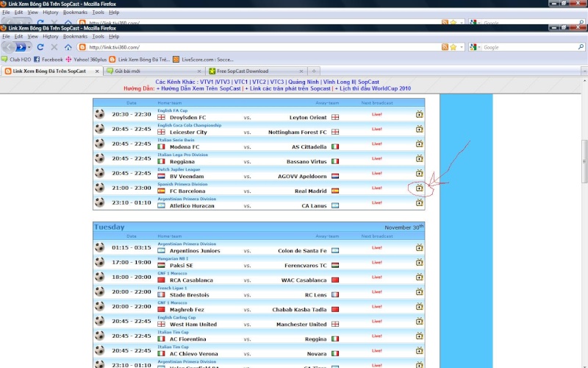
Task: Click the Reload page toolbar icon
Action: [40, 47]
